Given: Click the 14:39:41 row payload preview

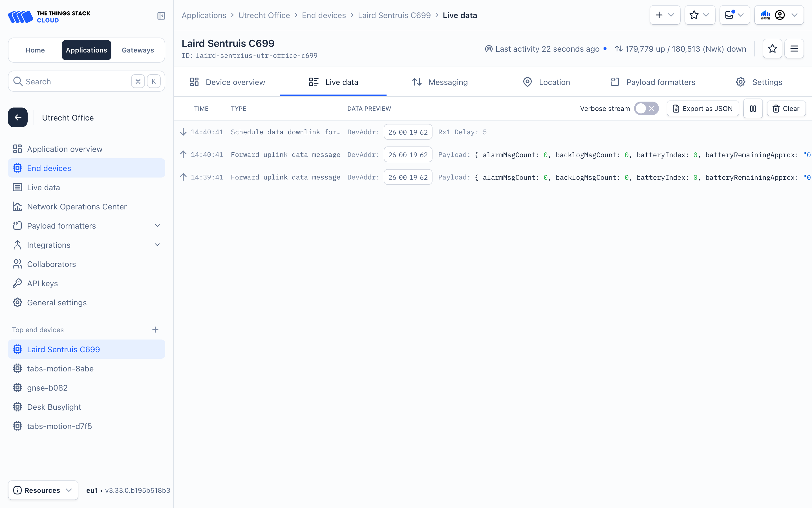Looking at the screenshot, I should point(625,178).
